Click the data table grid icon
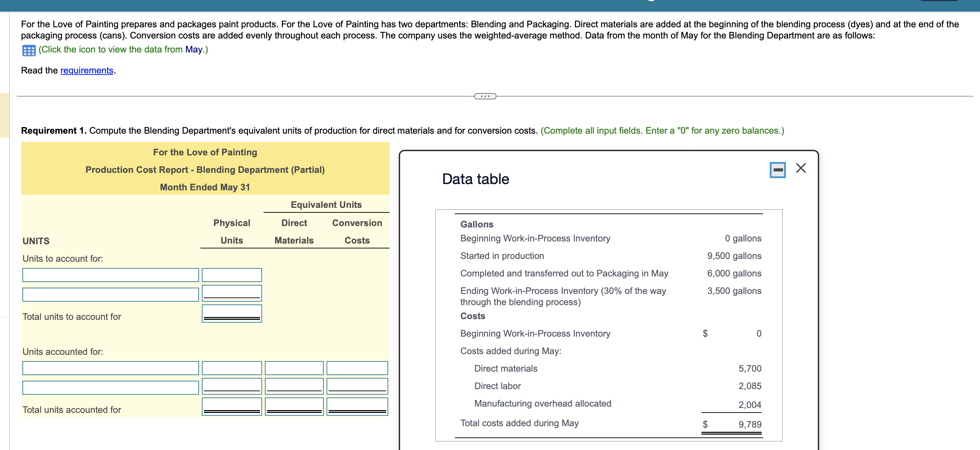This screenshot has height=450, width=980. 29,50
